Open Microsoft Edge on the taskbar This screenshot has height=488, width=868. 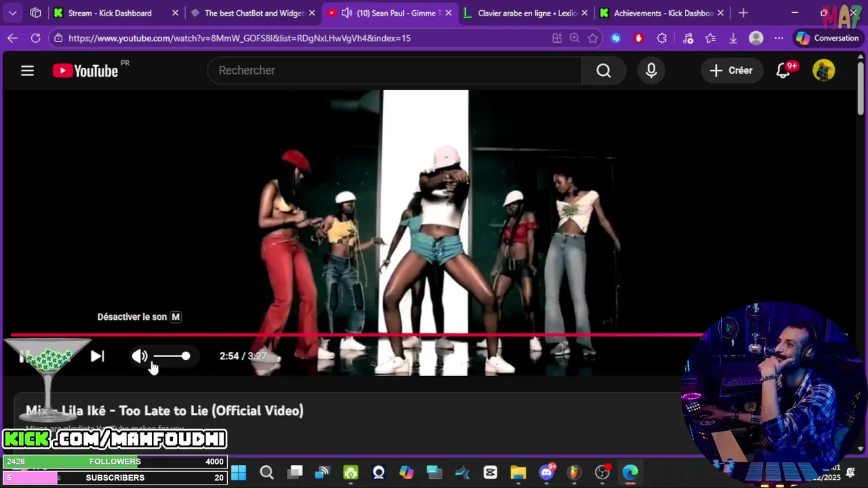[630, 472]
